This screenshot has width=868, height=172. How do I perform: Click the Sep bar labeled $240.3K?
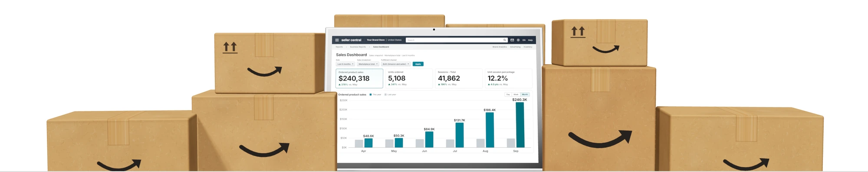tap(519, 125)
